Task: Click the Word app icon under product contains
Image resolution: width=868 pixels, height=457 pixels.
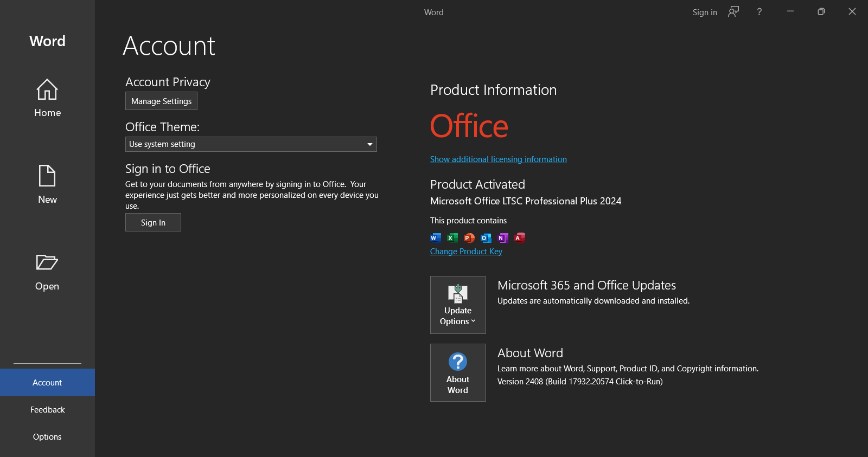Action: pyautogui.click(x=436, y=237)
